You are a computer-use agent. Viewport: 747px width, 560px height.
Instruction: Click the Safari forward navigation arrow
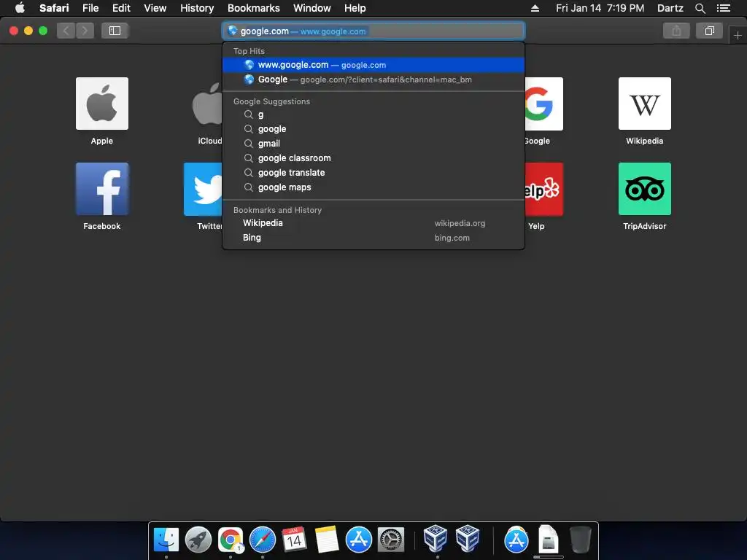pos(85,31)
